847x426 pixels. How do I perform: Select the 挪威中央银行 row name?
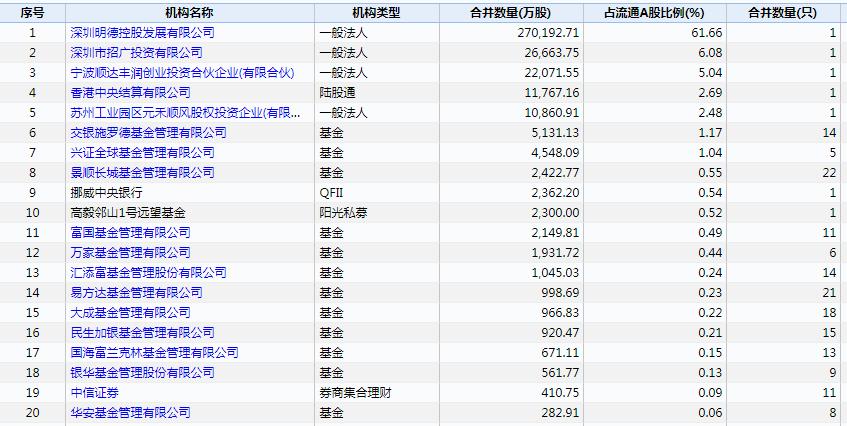coord(106,193)
